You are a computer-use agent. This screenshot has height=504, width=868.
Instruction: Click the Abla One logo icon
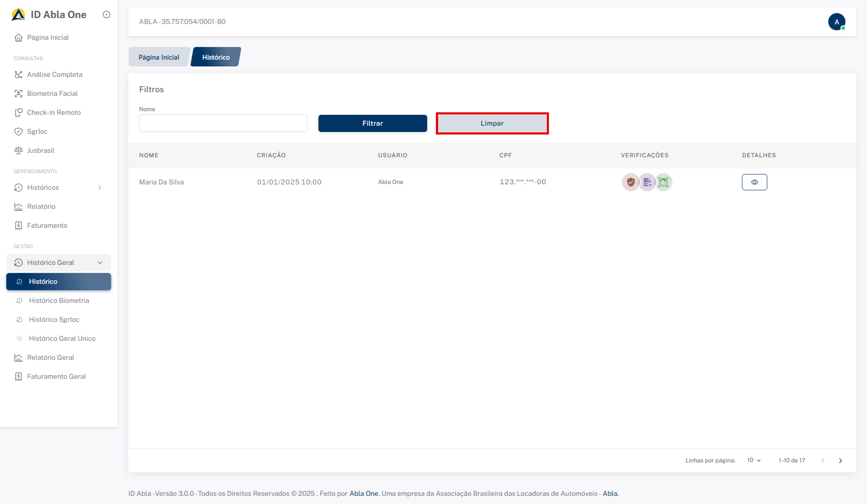tap(19, 14)
